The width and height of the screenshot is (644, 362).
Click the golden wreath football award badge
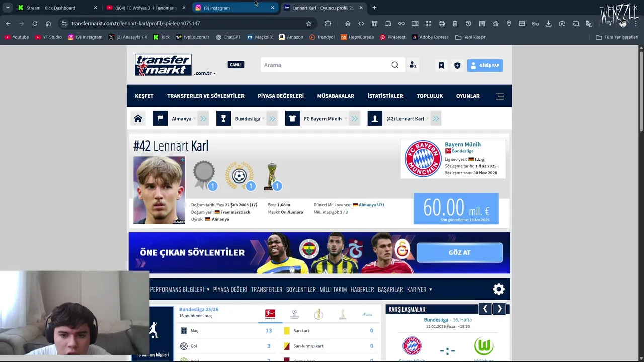239,175
